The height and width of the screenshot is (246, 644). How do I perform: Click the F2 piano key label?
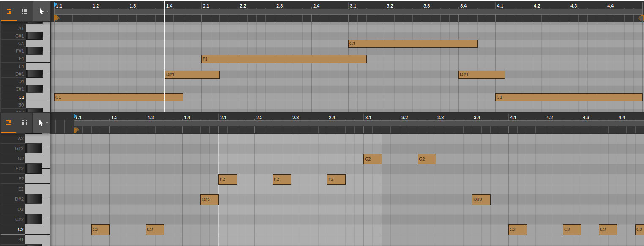(x=21, y=179)
